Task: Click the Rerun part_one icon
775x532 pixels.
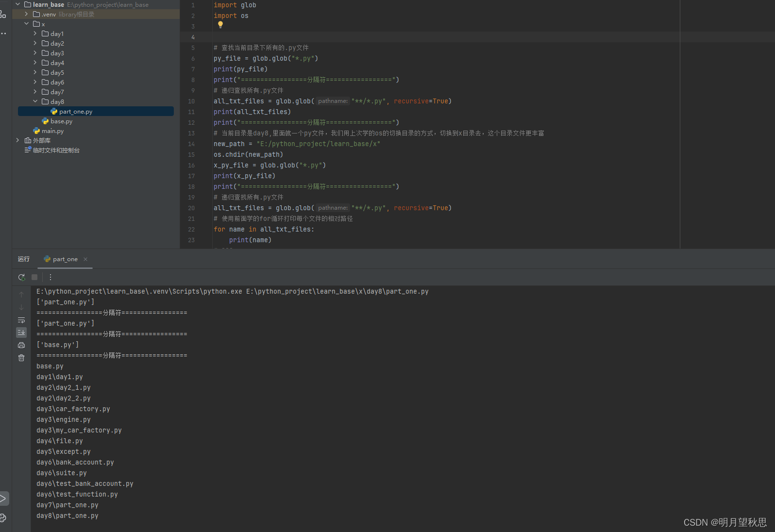Action: [x=21, y=277]
